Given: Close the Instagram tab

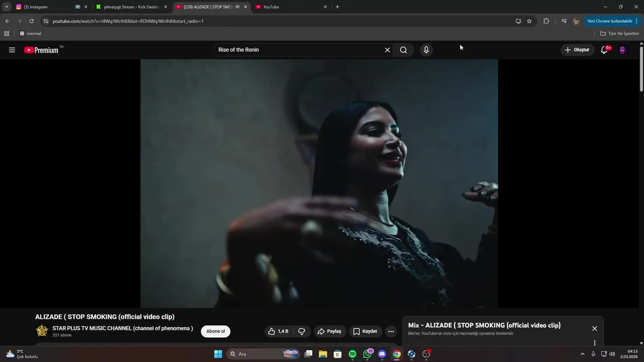Looking at the screenshot, I should pyautogui.click(x=86, y=7).
